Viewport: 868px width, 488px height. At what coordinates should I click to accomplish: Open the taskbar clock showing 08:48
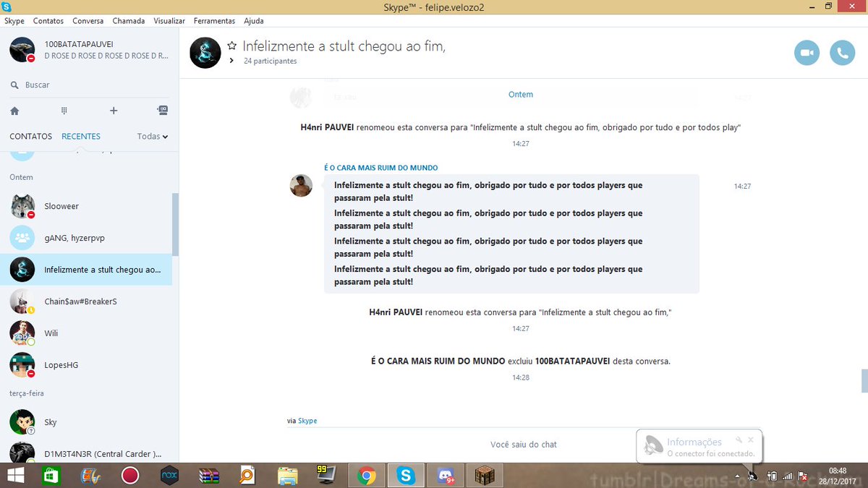[x=838, y=476]
